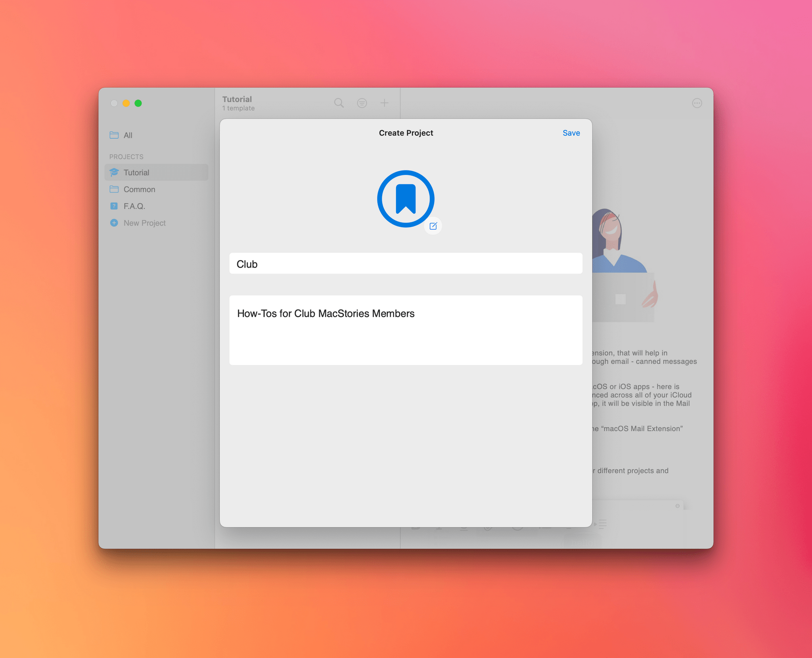Expand the Projects section in sidebar

click(127, 156)
